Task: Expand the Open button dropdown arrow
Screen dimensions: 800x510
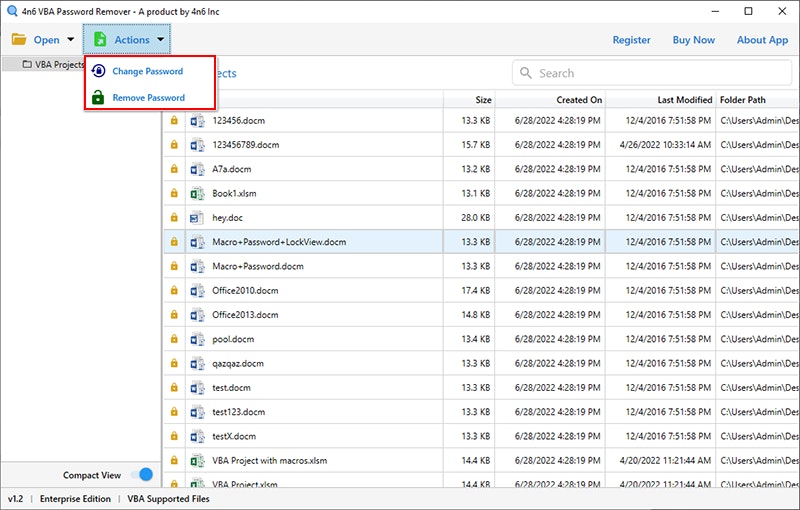Action: [x=70, y=39]
